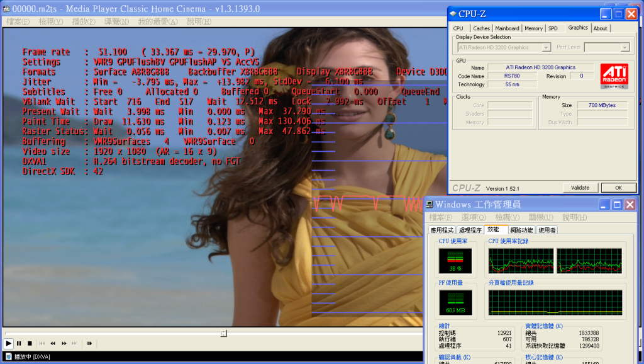Switch to the About tab in CPU-Z

point(600,28)
